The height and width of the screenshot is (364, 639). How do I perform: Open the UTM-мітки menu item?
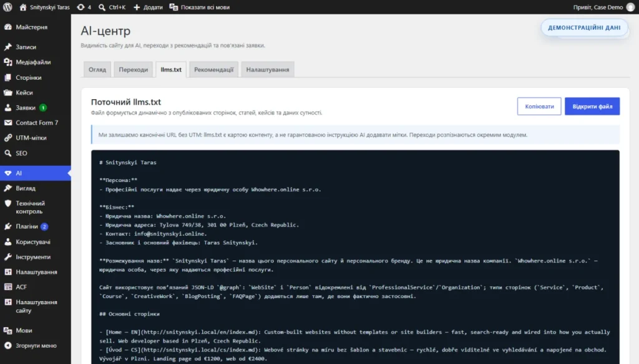[x=36, y=138]
